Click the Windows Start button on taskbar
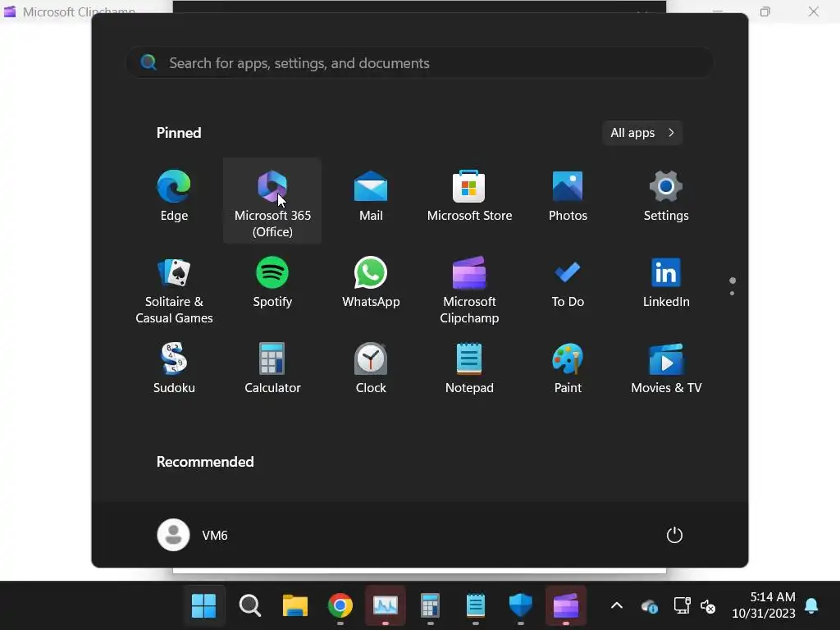 tap(203, 606)
